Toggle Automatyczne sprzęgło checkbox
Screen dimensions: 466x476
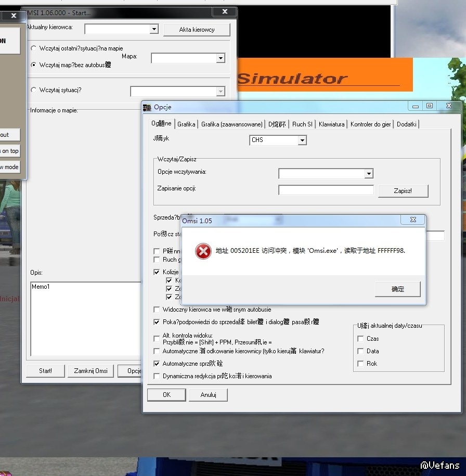pyautogui.click(x=157, y=364)
